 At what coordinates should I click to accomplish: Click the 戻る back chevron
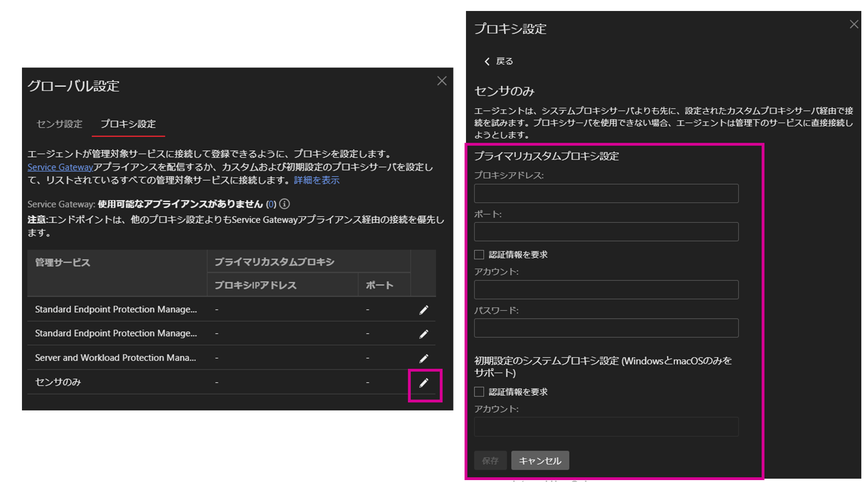point(487,62)
